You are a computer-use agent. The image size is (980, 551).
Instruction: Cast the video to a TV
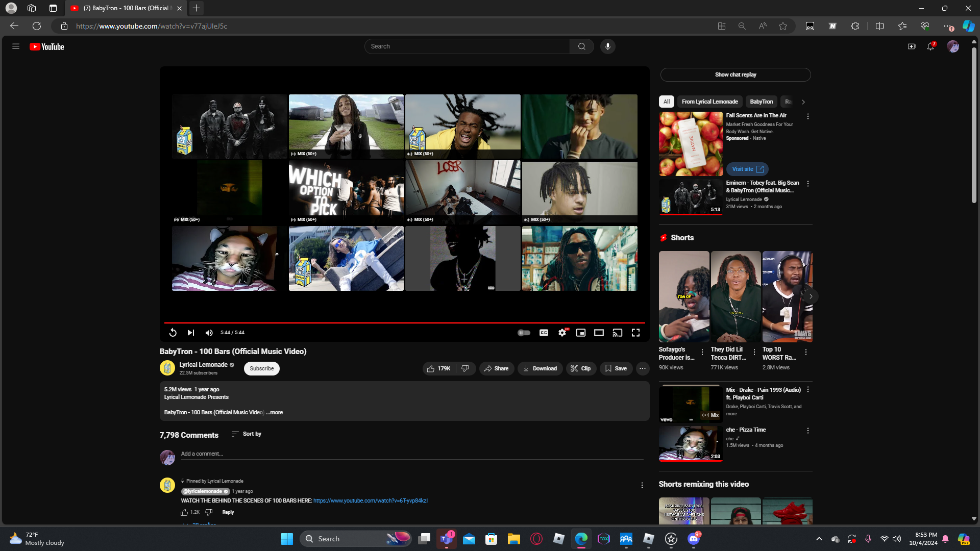pos(617,333)
